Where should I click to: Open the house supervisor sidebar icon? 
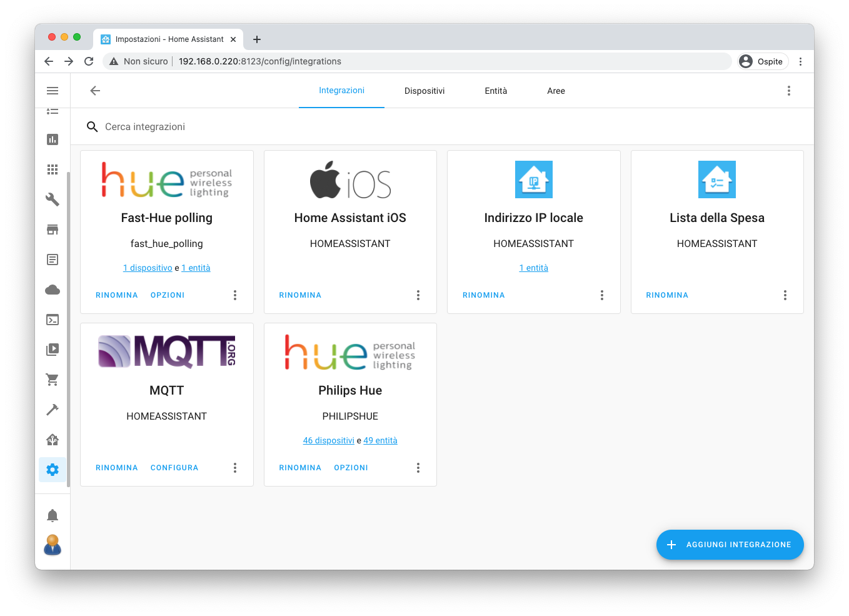click(53, 440)
